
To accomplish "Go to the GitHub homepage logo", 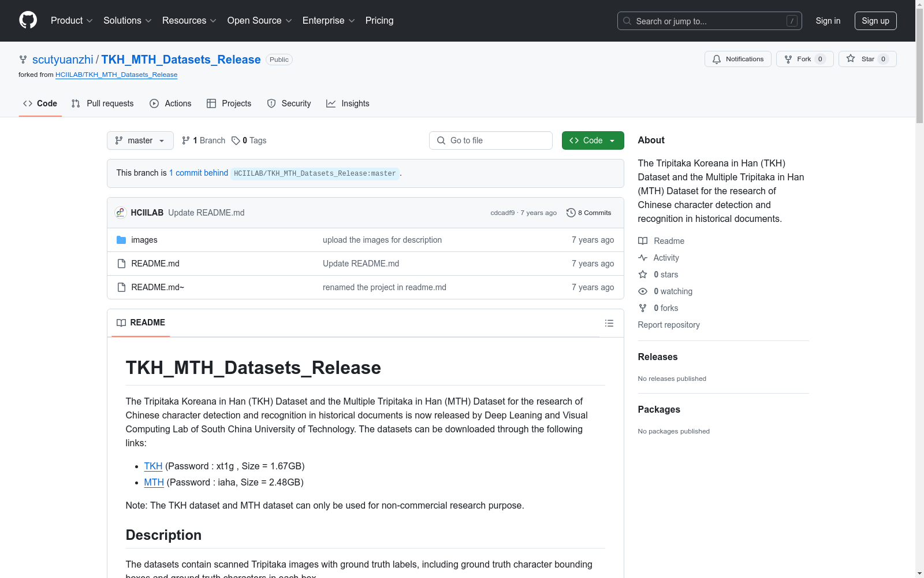I will pyautogui.click(x=28, y=20).
